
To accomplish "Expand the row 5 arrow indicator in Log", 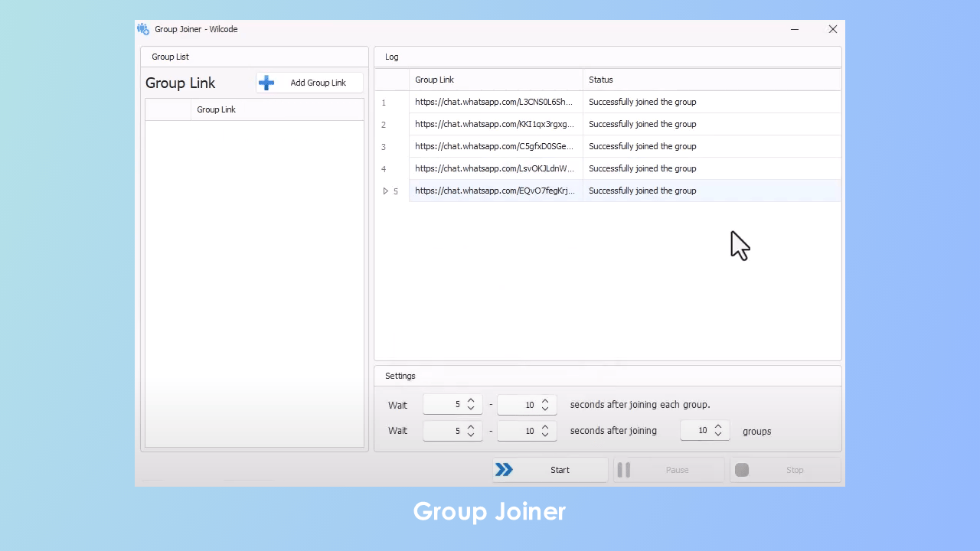I will [x=386, y=191].
